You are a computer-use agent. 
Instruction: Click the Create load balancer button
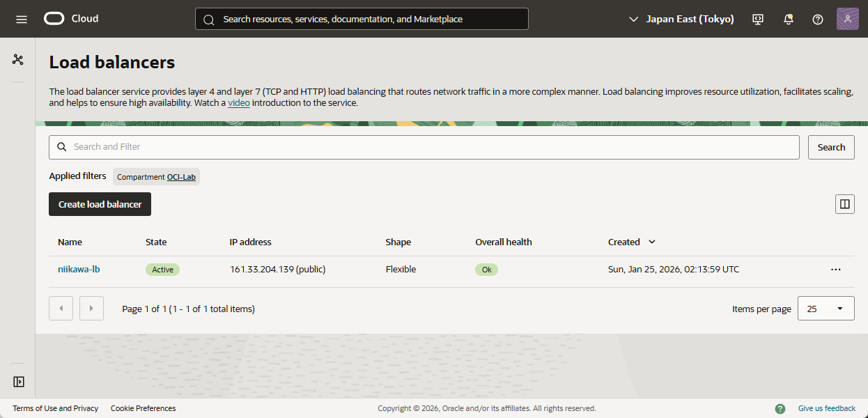[100, 204]
